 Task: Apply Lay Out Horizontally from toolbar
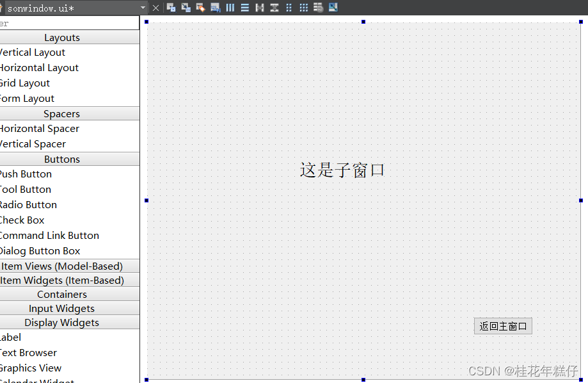pyautogui.click(x=230, y=8)
